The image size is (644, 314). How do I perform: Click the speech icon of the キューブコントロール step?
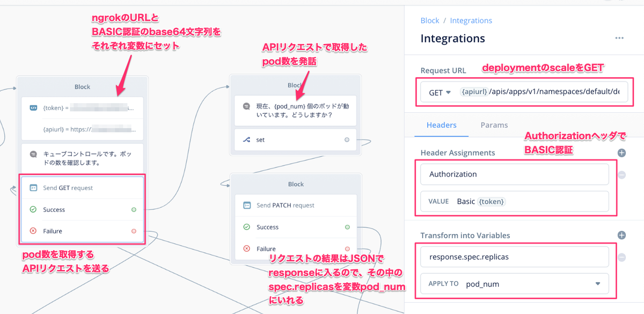33,154
